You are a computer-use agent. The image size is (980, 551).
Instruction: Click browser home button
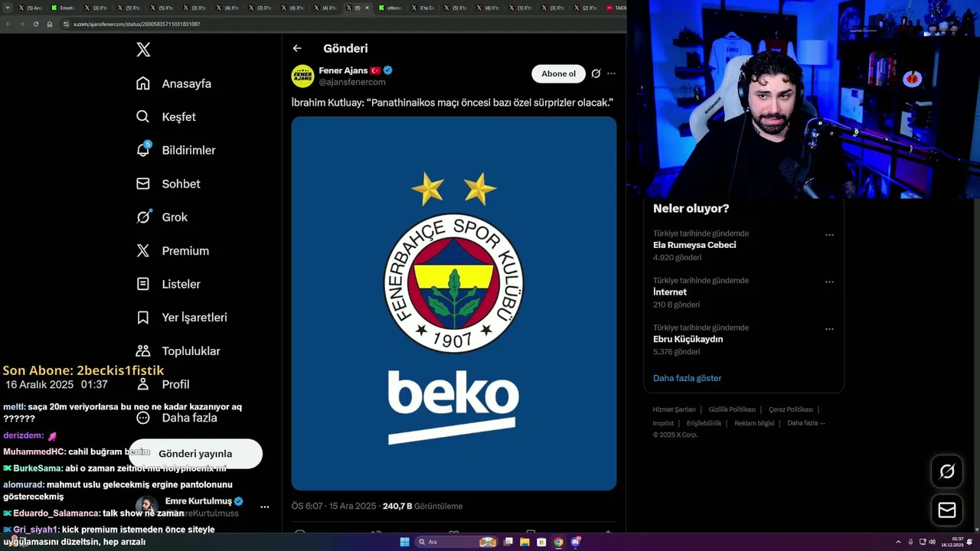coord(50,24)
